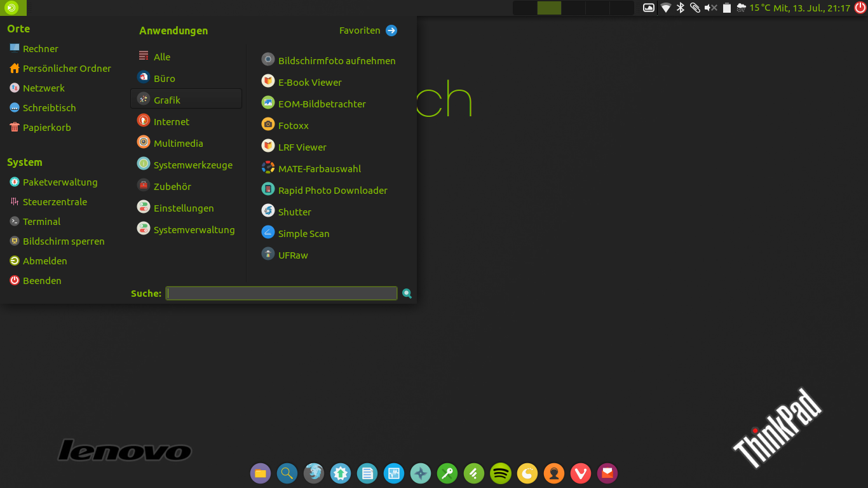
Task: Open the globe browser icon in dock
Action: [x=314, y=473]
